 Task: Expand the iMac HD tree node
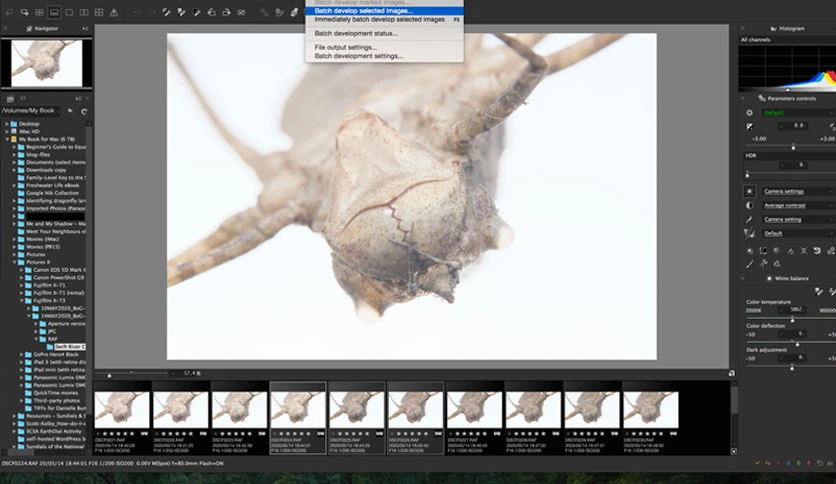[x=7, y=131]
